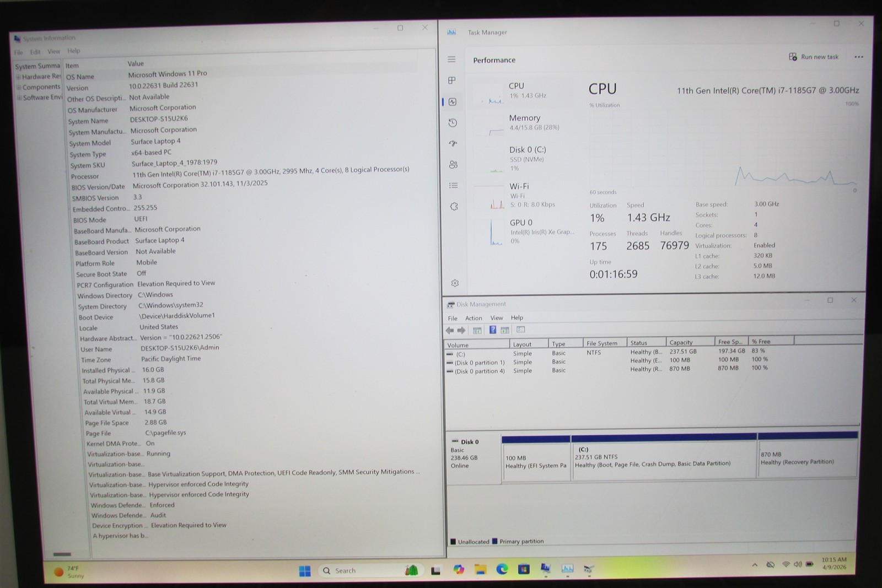Screen dimensions: 882x588
Task: Open Copilot icon on taskbar
Action: (x=459, y=570)
